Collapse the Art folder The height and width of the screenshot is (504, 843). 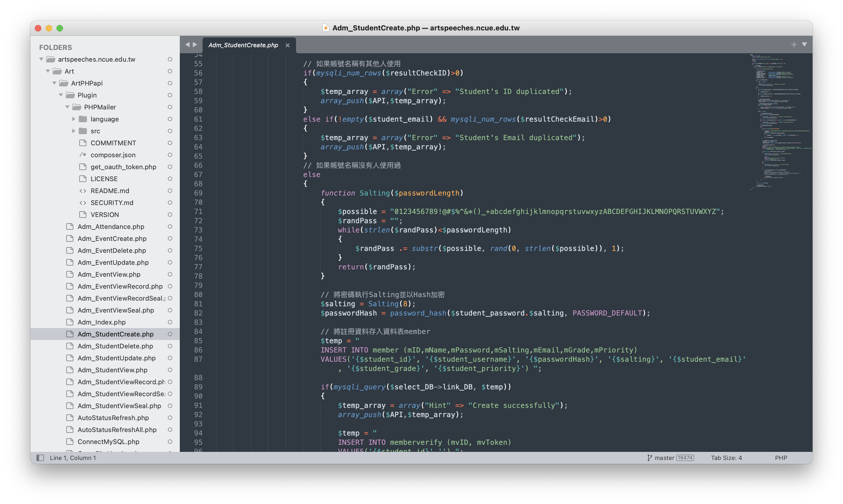48,71
